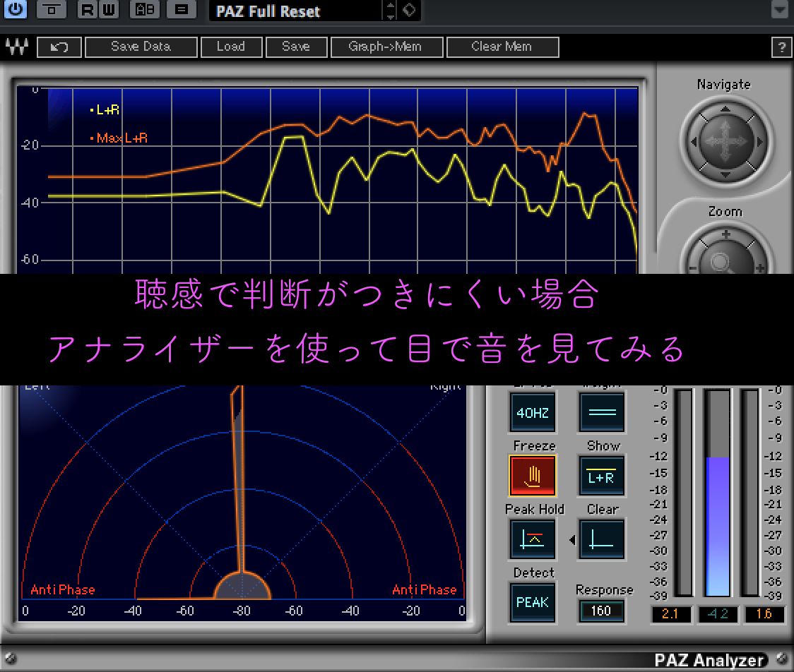Open the top-right dropdown arrow menu
This screenshot has height=672, width=794.
779,9
